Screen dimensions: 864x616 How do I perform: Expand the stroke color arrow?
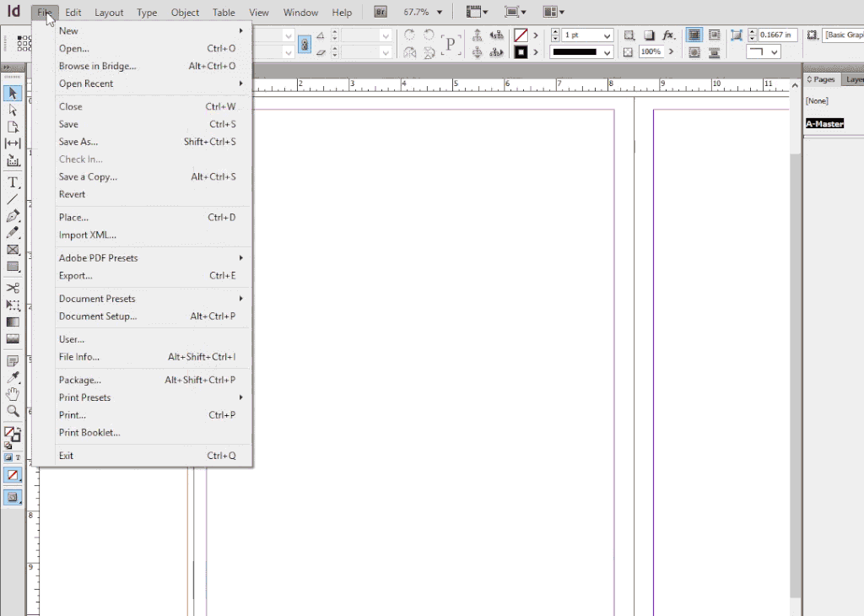535,52
